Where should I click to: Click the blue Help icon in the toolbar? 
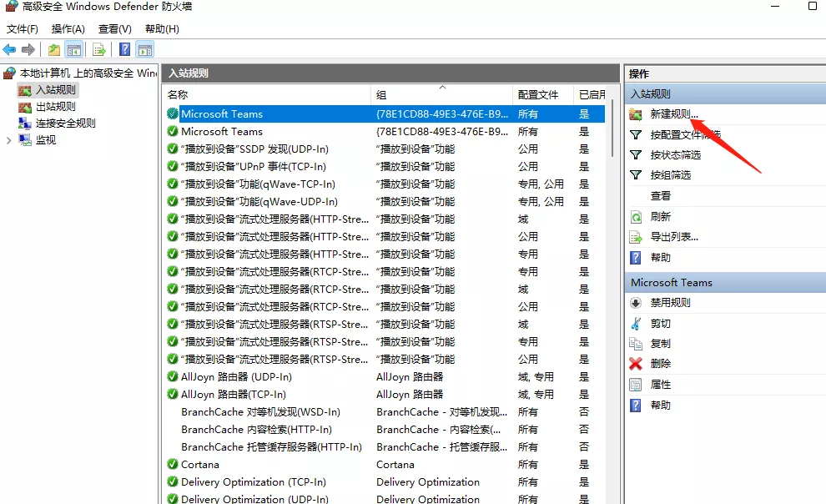click(x=124, y=50)
